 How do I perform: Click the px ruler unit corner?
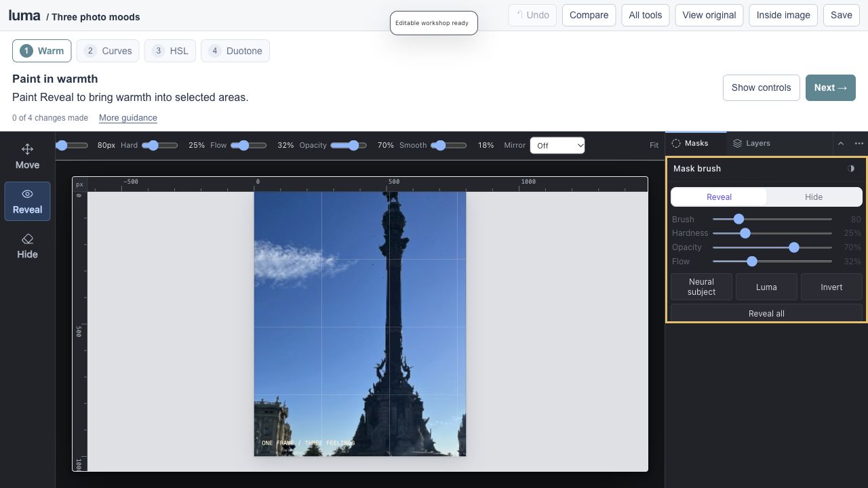tap(79, 184)
